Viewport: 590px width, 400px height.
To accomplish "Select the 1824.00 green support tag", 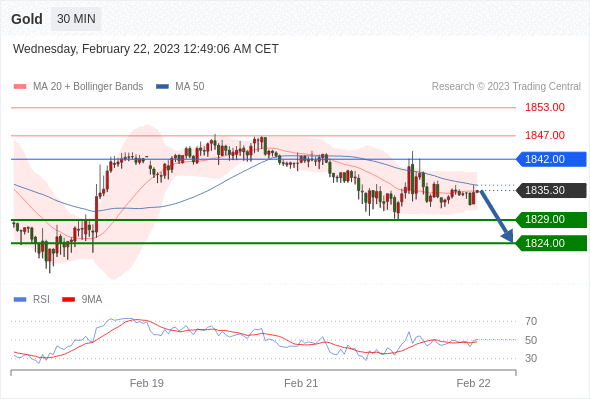I will coord(551,243).
